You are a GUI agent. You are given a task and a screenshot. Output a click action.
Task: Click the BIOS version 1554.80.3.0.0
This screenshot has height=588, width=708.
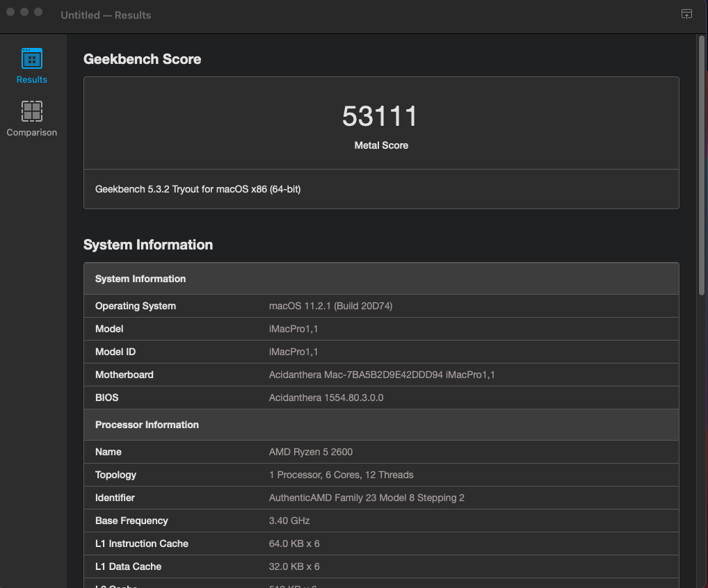pyautogui.click(x=325, y=398)
